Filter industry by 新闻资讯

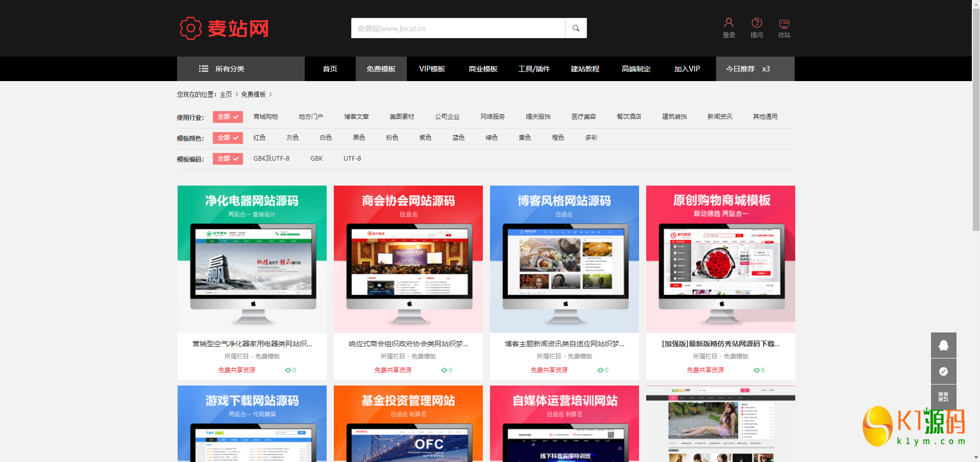[x=720, y=117]
